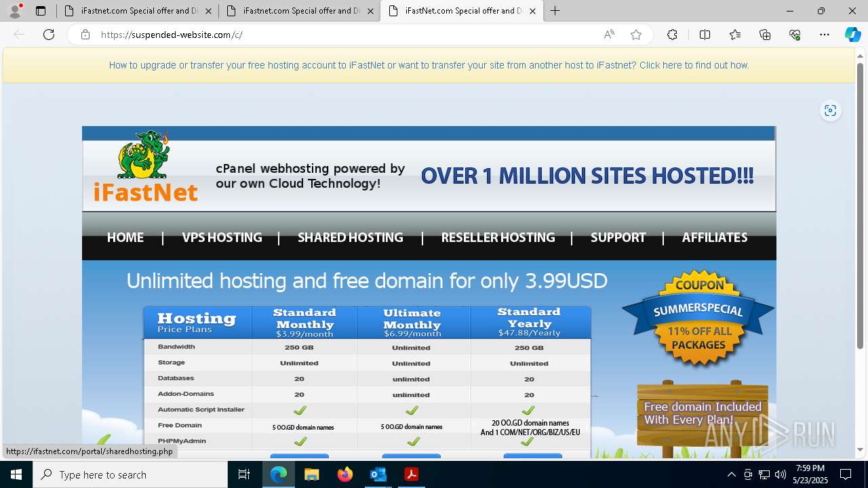Click the iFastNet dragon logo
This screenshot has height=488, width=868.
(145, 167)
